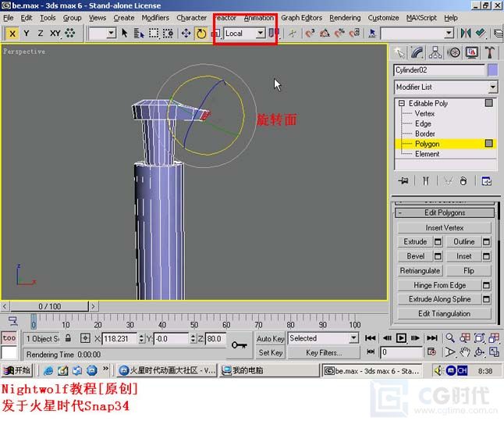Enable the Auto Key button
This screenshot has width=504, height=421.
(x=270, y=339)
